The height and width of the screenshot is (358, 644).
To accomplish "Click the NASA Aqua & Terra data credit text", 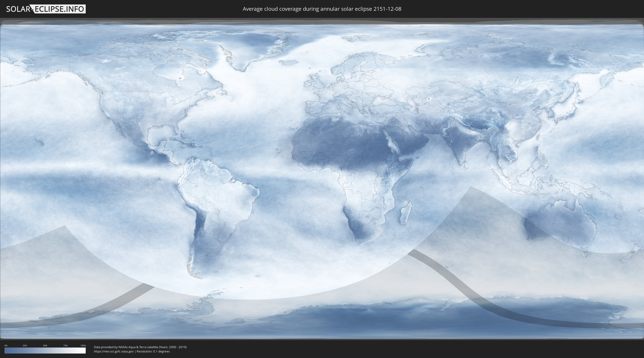I will [140, 347].
